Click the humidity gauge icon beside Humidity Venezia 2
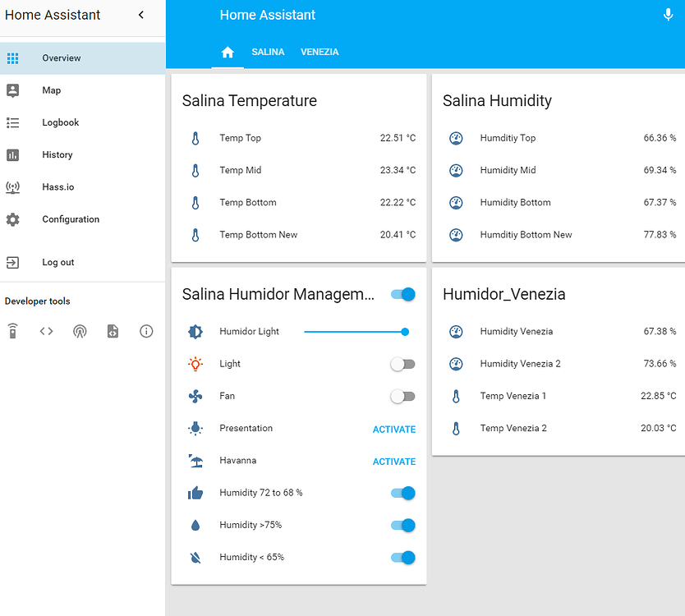685x616 pixels. pyautogui.click(x=456, y=363)
